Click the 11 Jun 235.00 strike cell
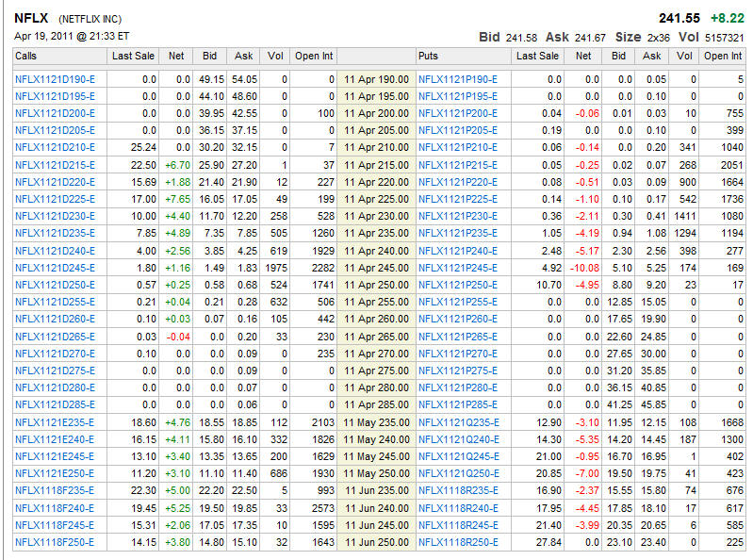This screenshot has height=560, width=753. (x=376, y=490)
